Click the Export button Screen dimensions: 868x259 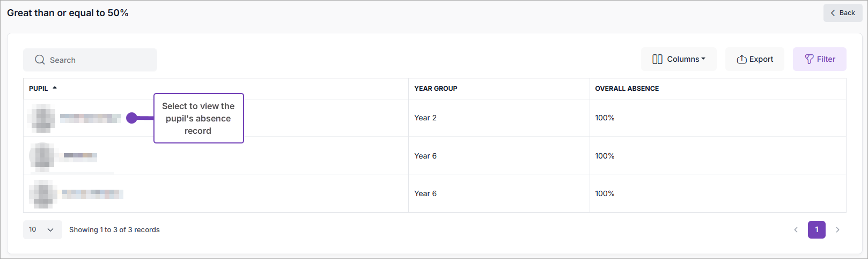[x=755, y=59]
